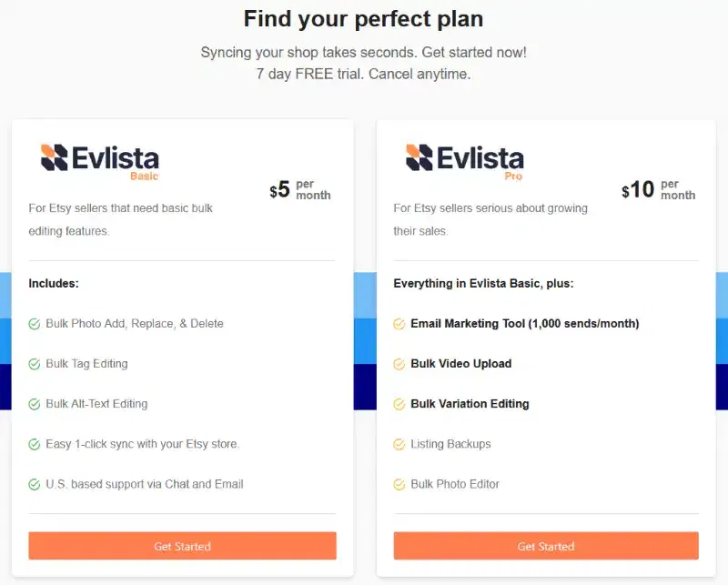Select the Bulk Tag Editing feature text
The image size is (728, 585).
(x=86, y=364)
